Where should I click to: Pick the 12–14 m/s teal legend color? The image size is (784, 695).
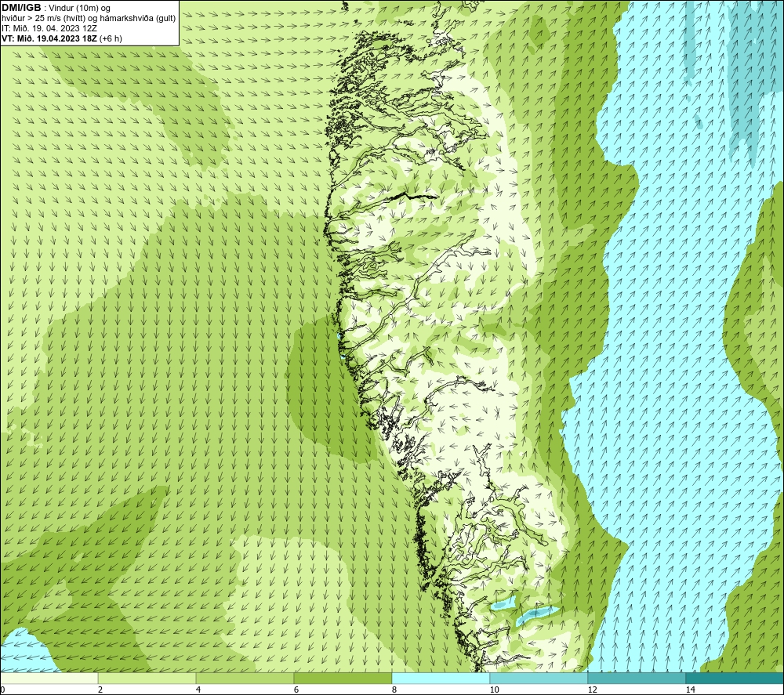637,678
